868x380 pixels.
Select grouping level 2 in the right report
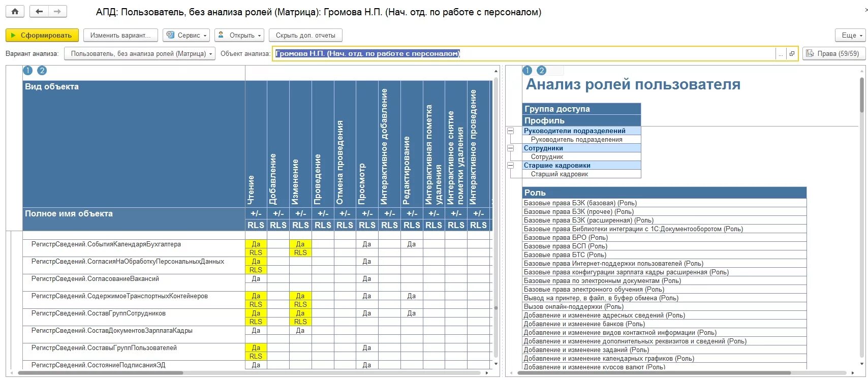542,71
